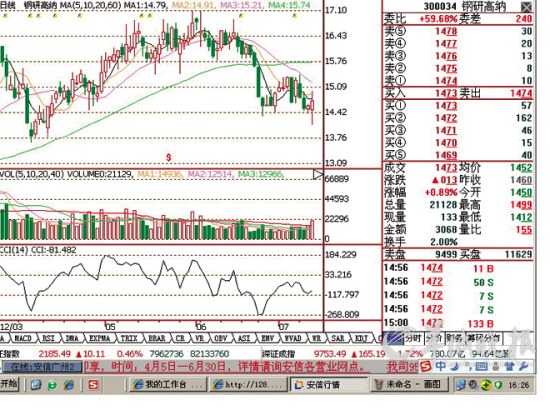Image resolution: width=550 pixels, height=412 pixels.
Task: Click 买② price 1472
Action: click(x=446, y=118)
